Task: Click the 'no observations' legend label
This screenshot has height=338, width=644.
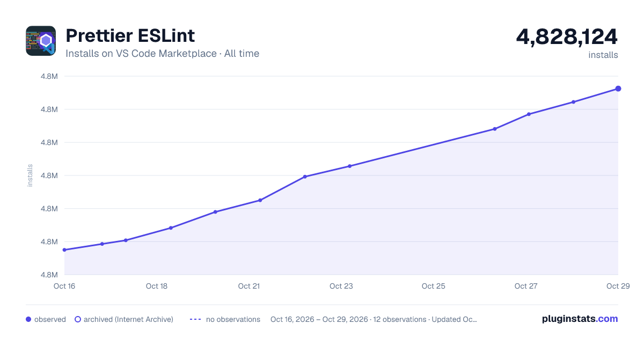Action: [233, 319]
